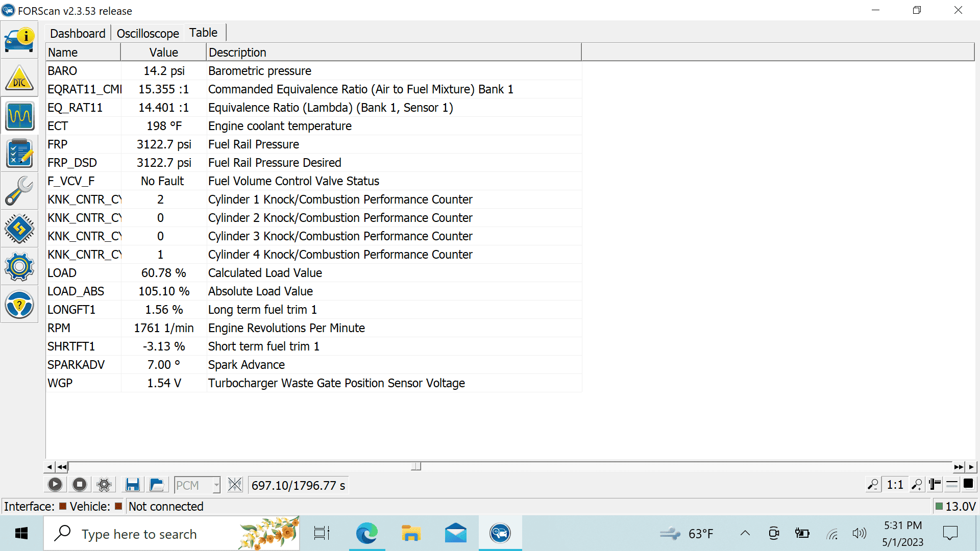Viewport: 980px width, 551px height.
Task: Click the 697.10/1796.77 s time readout
Action: (298, 485)
